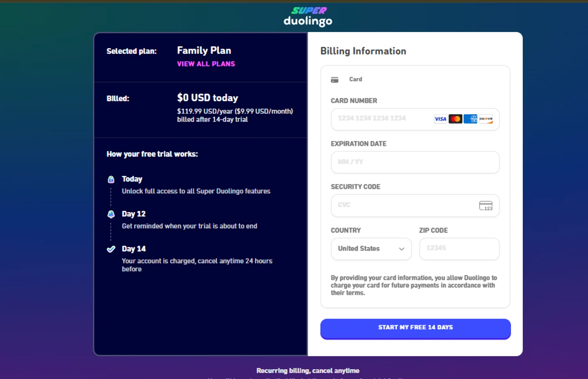Click the American Express logo

[470, 119]
